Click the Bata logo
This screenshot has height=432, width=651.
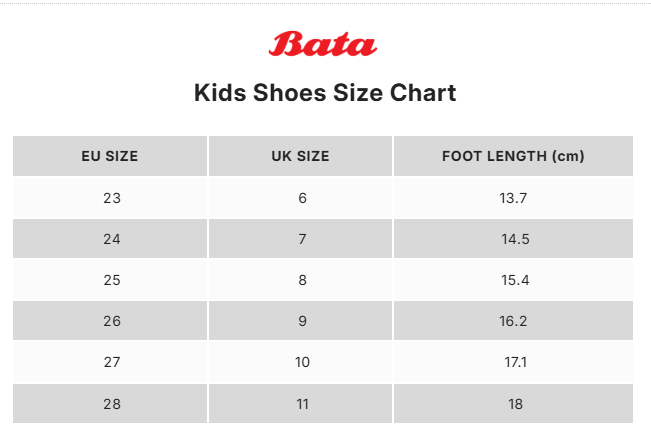[x=323, y=45]
